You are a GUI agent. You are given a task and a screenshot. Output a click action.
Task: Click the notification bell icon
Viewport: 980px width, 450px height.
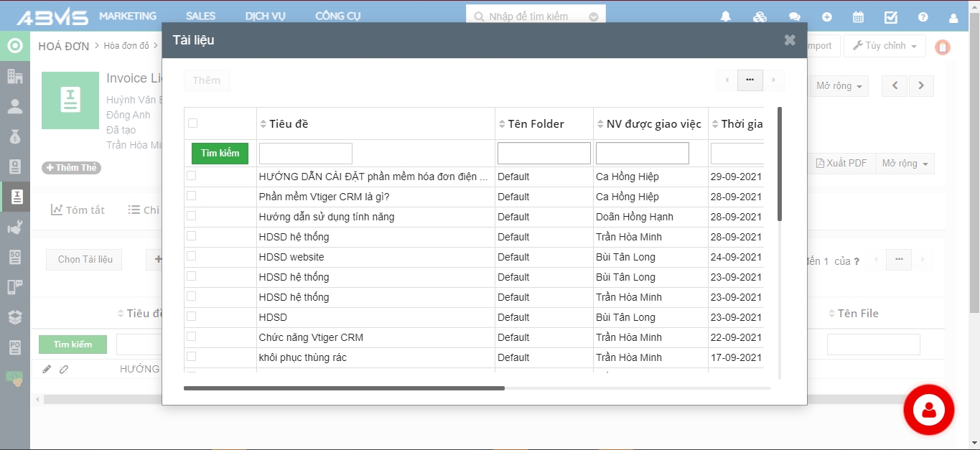[x=726, y=17]
